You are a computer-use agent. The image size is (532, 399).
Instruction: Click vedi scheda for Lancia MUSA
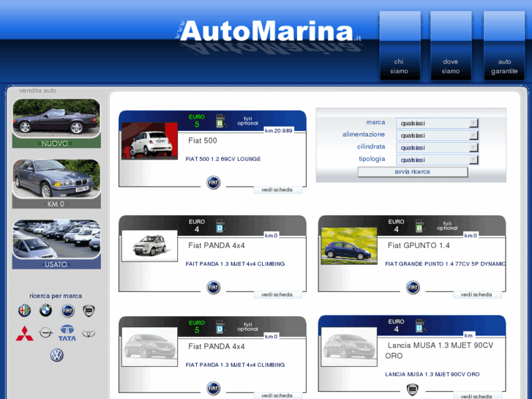[x=476, y=396]
